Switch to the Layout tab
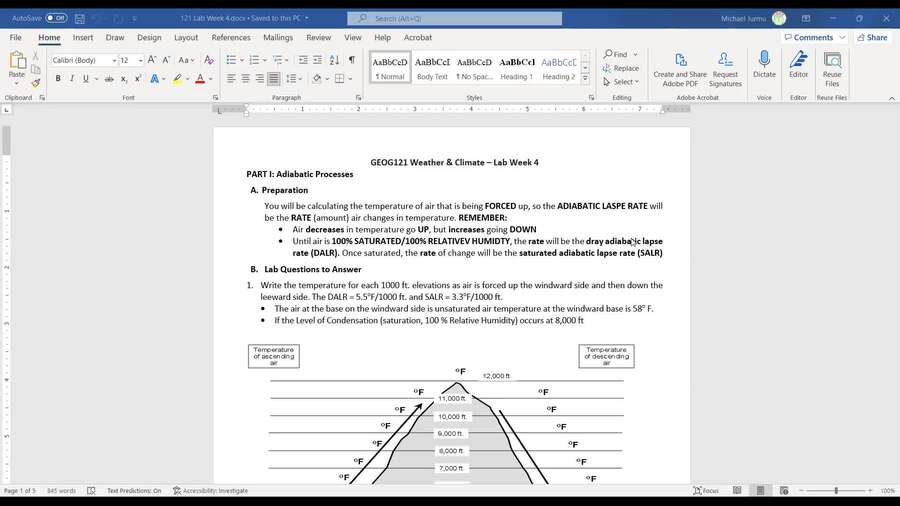 tap(186, 37)
